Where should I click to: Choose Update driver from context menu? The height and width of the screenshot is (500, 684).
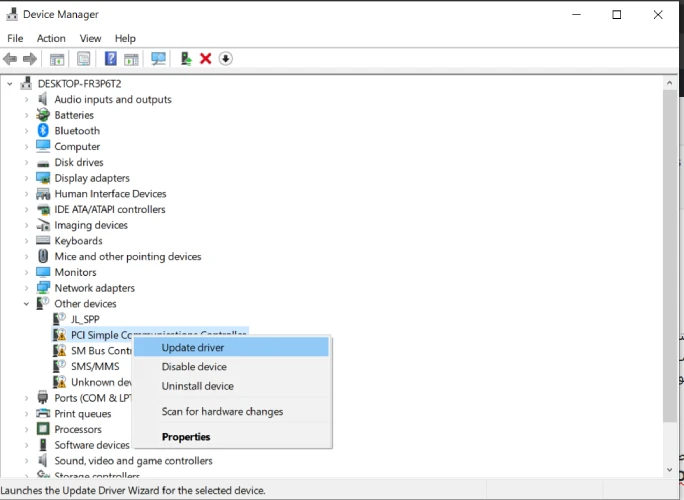click(193, 348)
